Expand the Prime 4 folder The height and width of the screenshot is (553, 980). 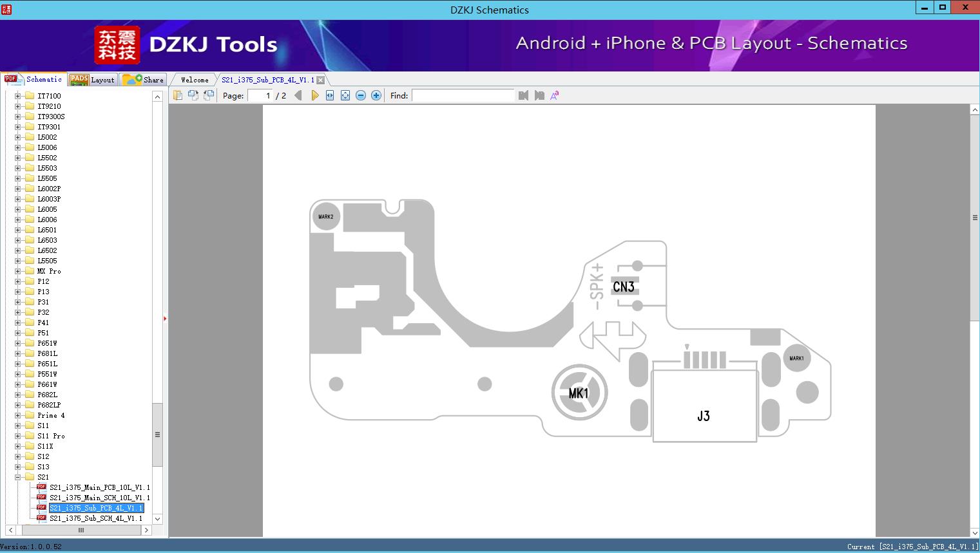[x=18, y=415]
